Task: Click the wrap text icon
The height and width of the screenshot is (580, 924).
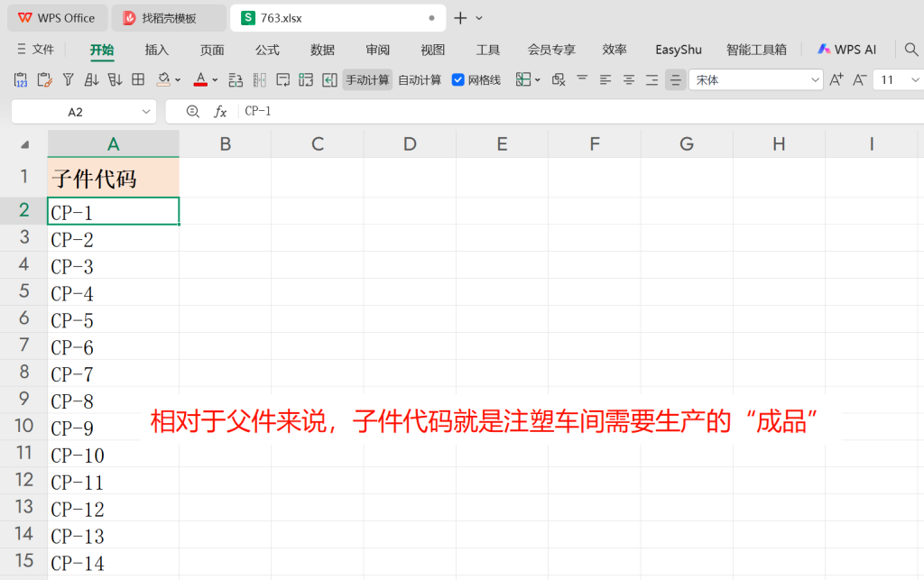Action: (x=282, y=79)
